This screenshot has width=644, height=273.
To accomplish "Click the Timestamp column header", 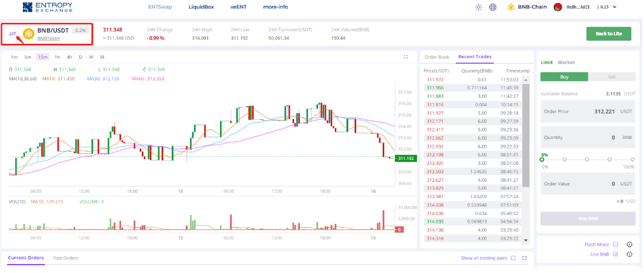I will (517, 71).
